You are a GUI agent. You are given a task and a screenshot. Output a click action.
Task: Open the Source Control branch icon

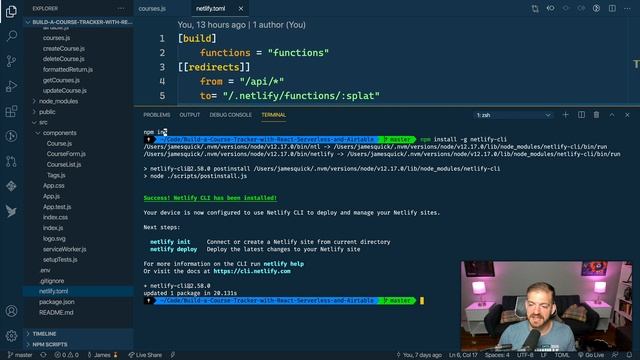pos(11,61)
